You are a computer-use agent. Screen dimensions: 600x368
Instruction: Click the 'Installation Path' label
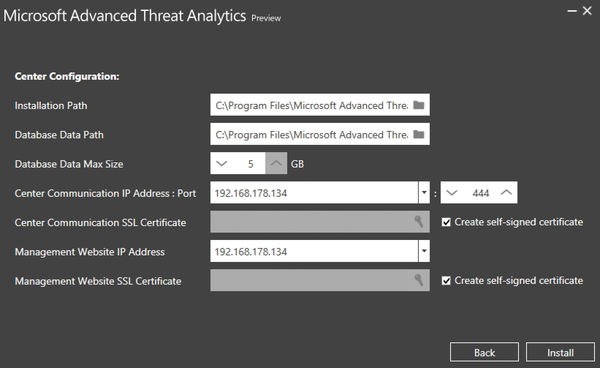51,105
